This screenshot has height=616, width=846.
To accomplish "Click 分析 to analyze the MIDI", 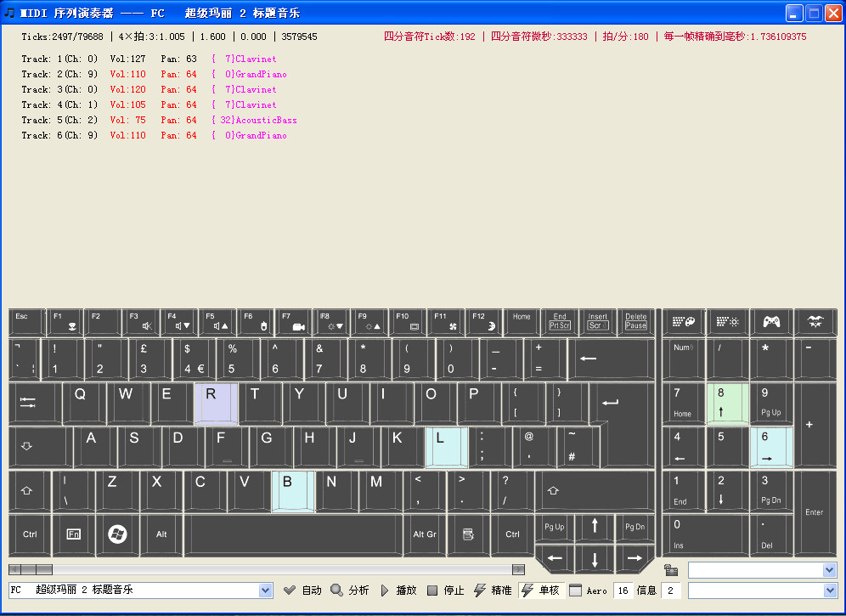I will (x=350, y=591).
